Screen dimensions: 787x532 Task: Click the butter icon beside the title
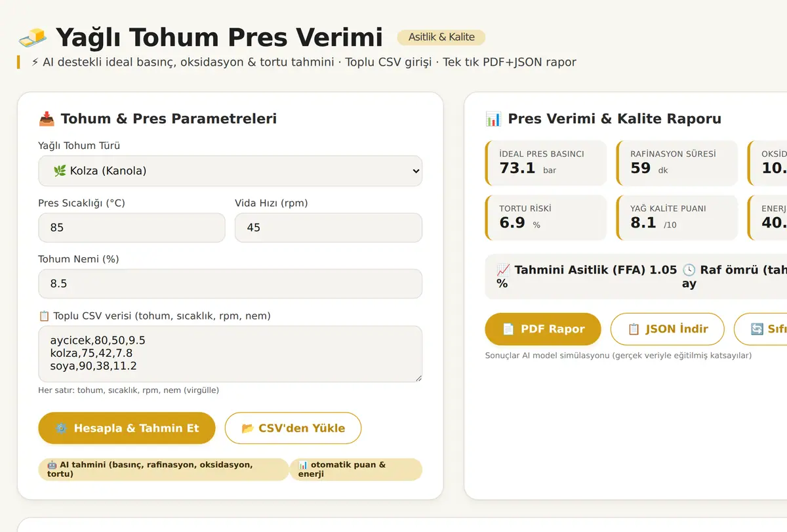coord(32,37)
